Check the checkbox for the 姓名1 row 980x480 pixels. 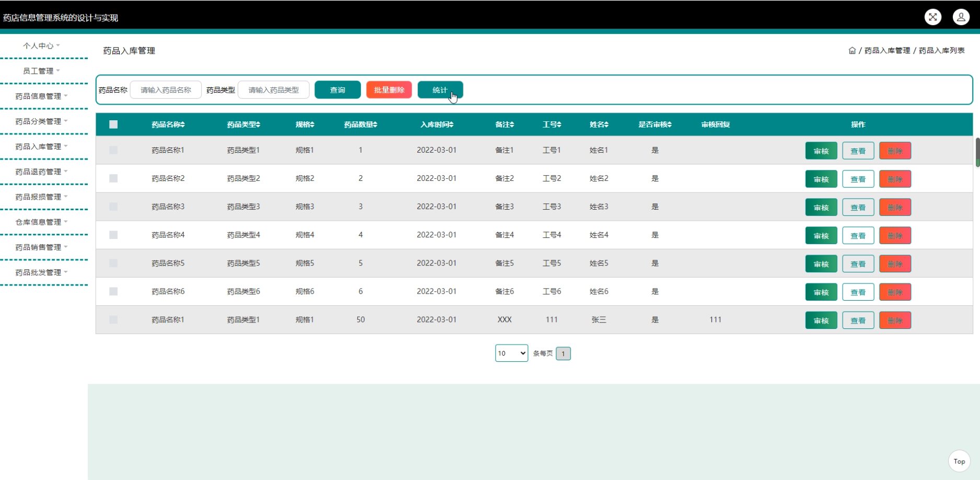(113, 150)
